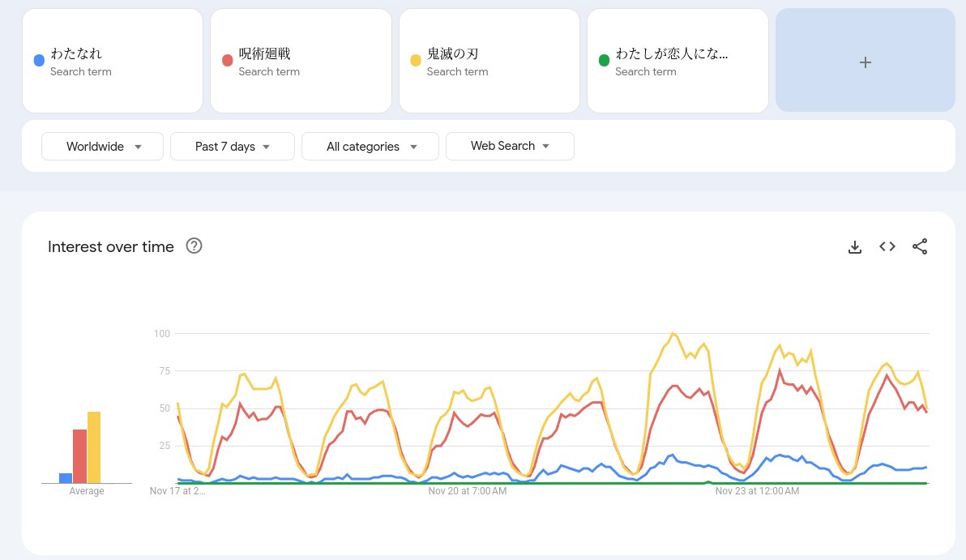The image size is (966, 560).
Task: Click the 50 y-axis value
Action: point(165,408)
